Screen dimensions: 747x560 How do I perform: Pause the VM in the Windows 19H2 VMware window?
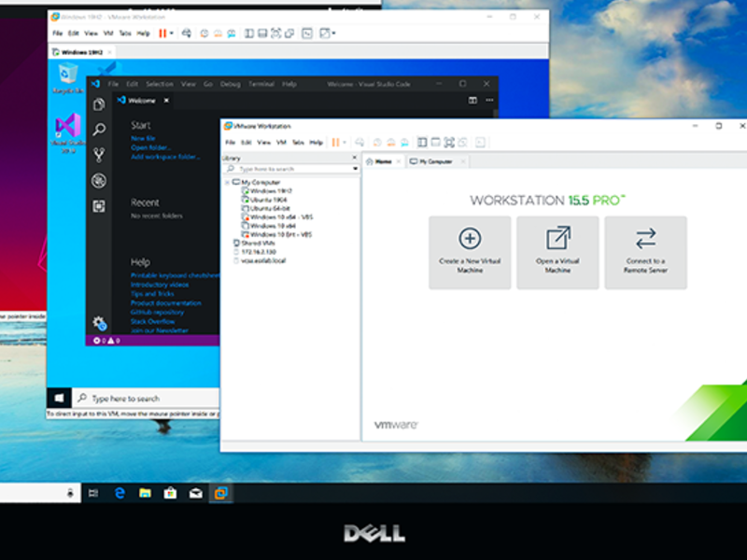click(x=162, y=34)
